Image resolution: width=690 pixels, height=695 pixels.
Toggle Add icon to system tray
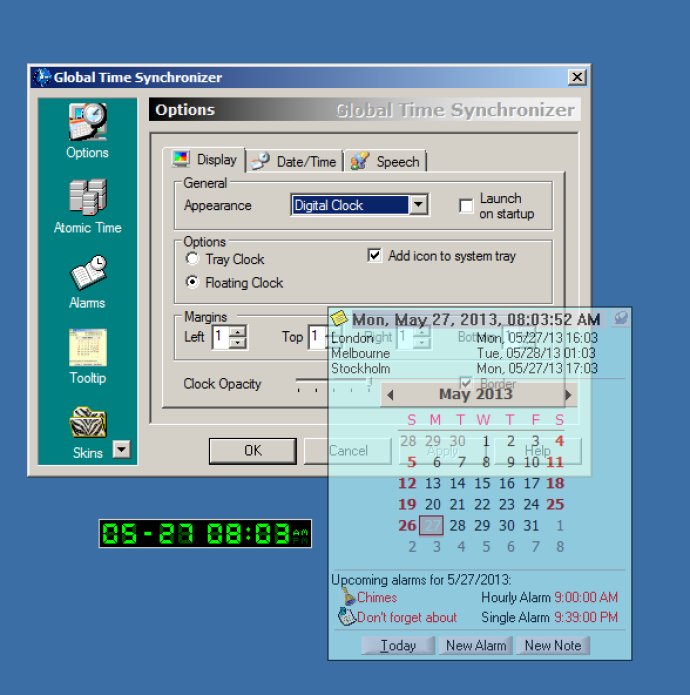(374, 255)
